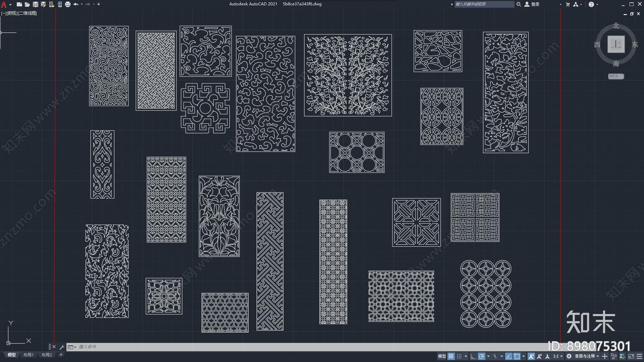The image size is (644, 362).
Task: Click Save to Web & Mobile icon
Action: click(60, 4)
